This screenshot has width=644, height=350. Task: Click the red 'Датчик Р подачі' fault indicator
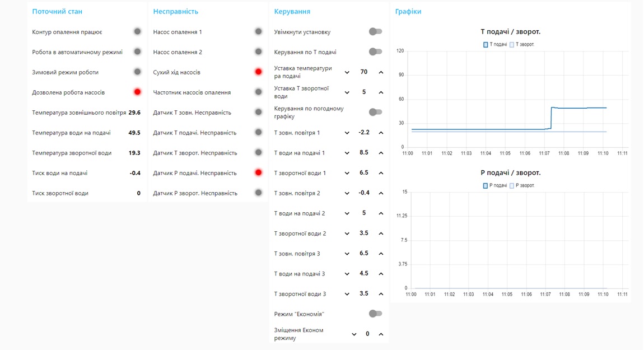[258, 172]
